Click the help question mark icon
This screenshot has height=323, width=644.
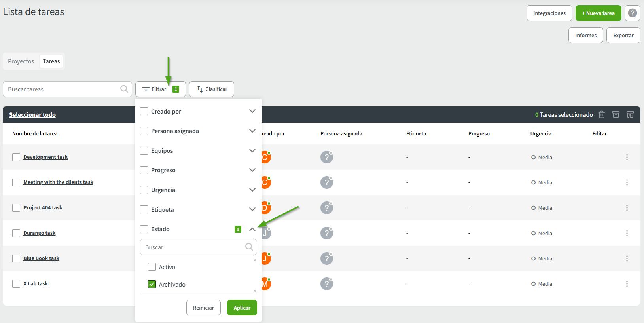pos(632,13)
